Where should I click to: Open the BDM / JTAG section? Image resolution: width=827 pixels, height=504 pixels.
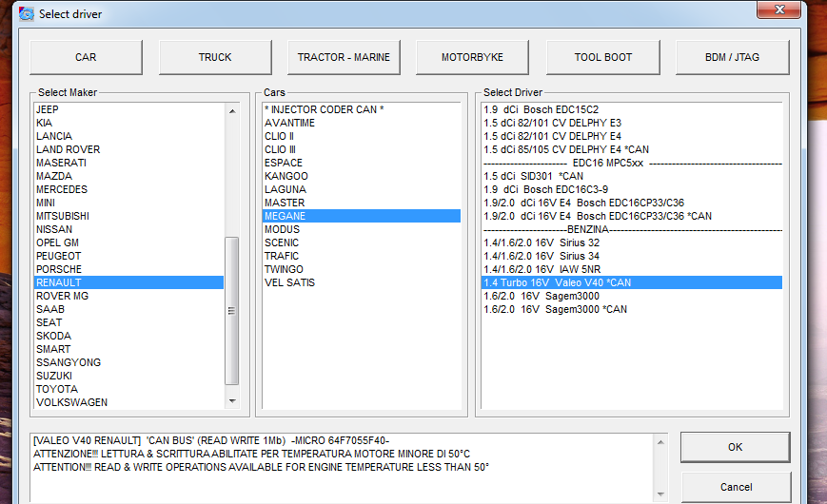732,57
